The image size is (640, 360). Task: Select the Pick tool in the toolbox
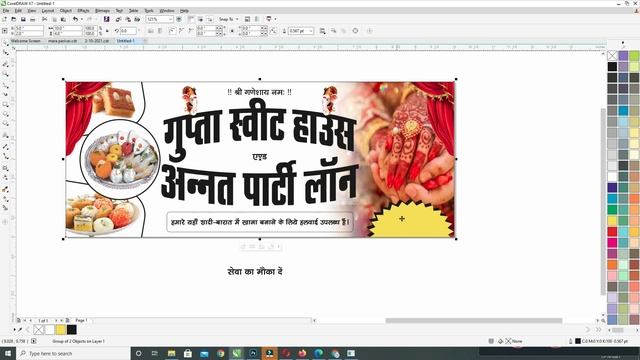(5, 43)
